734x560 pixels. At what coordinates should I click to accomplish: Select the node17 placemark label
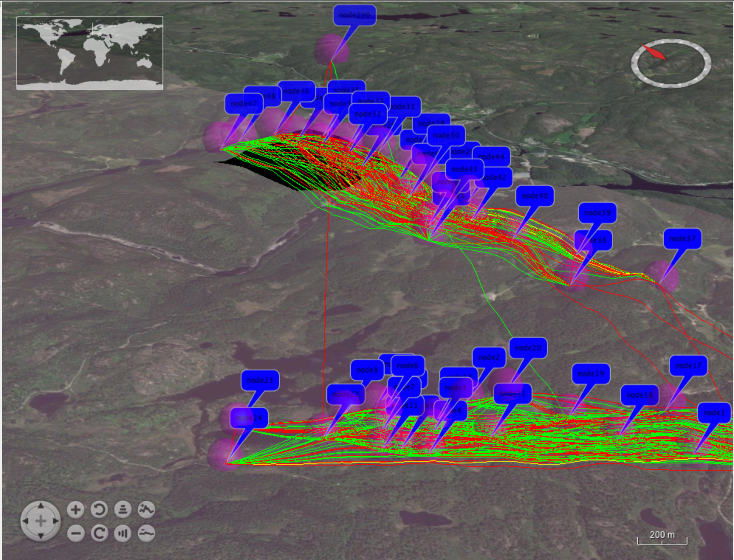pyautogui.click(x=688, y=366)
